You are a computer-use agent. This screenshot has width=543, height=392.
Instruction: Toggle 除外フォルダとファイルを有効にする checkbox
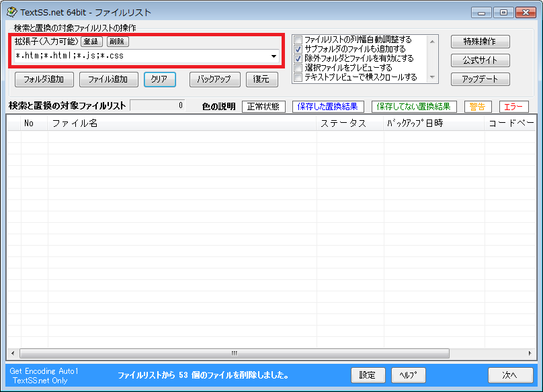pos(298,58)
